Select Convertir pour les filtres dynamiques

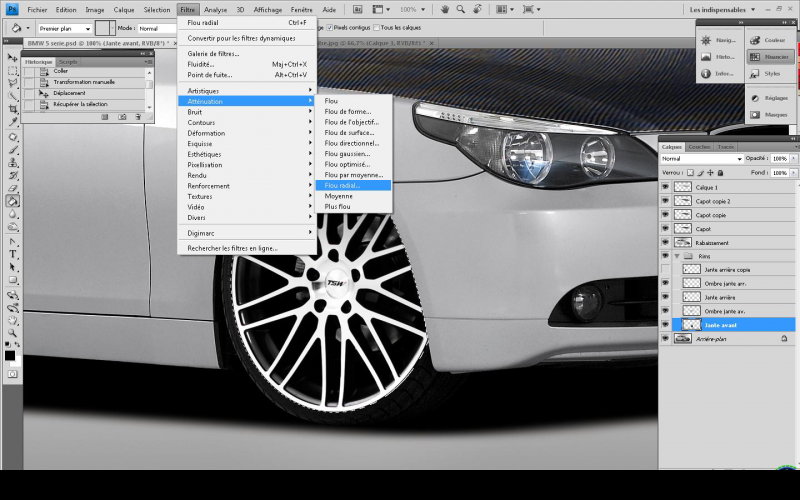click(247, 38)
